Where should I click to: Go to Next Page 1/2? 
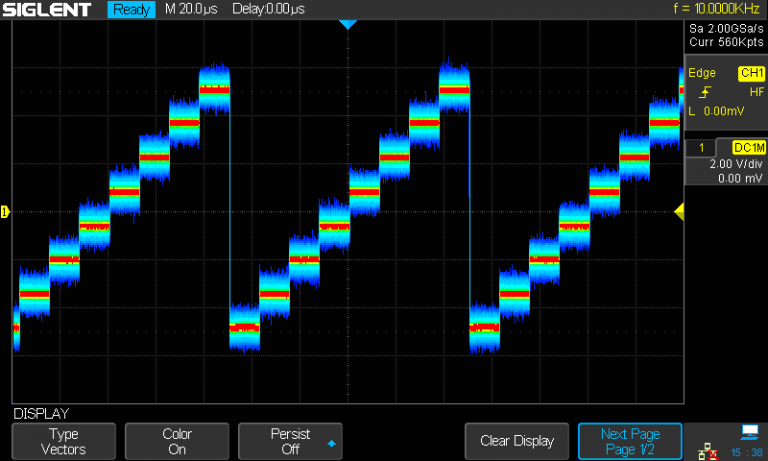(630, 441)
